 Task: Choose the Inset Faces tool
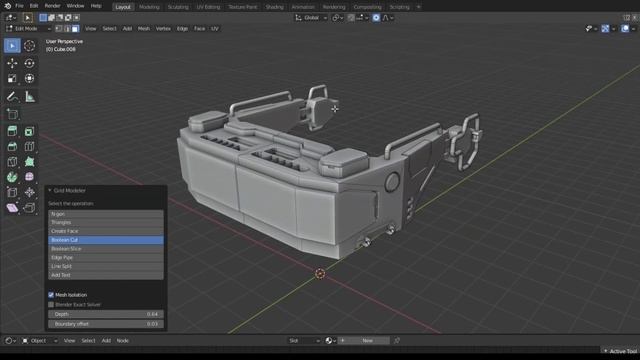[29, 131]
